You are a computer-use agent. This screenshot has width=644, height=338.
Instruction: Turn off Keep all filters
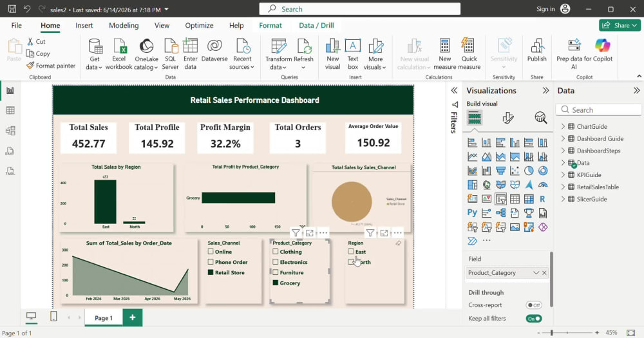(x=534, y=319)
